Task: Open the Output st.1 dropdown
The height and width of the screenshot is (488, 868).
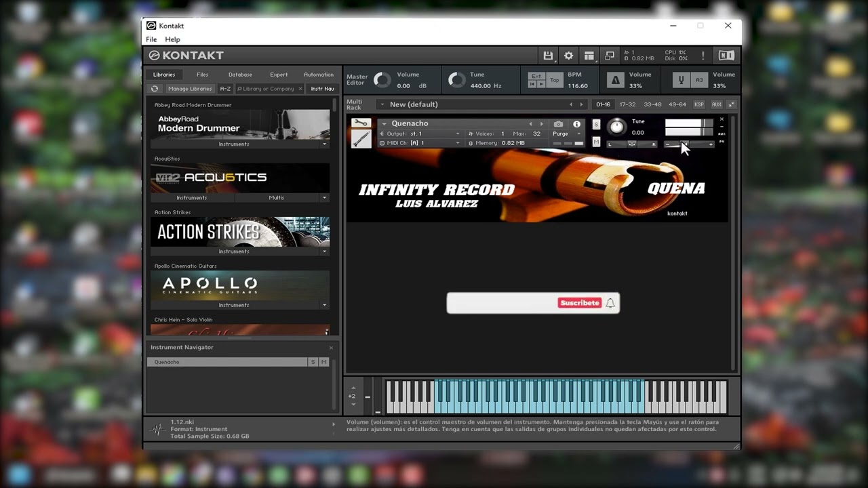Action: pyautogui.click(x=420, y=134)
